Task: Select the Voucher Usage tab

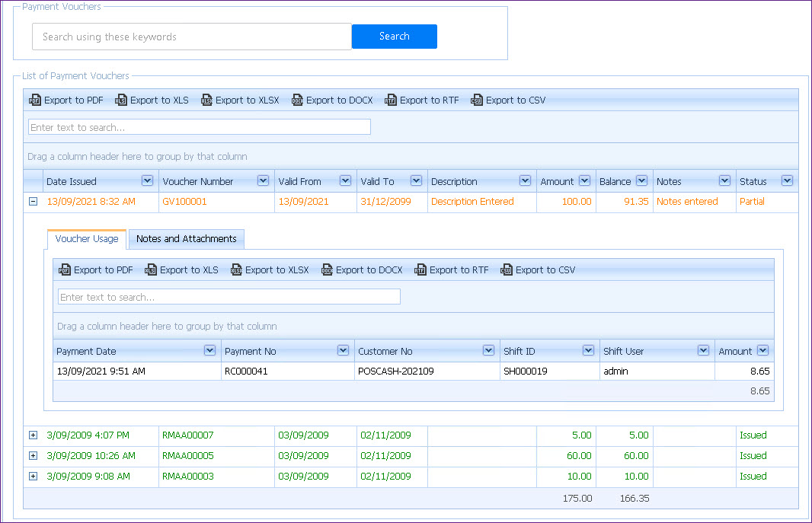Action: (x=87, y=239)
